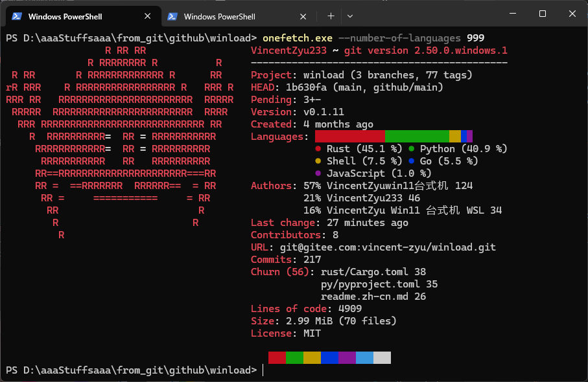Click the Project line 'winload (3 branches, 77 tags)'
Screen dimensions: 588x382
pos(388,75)
